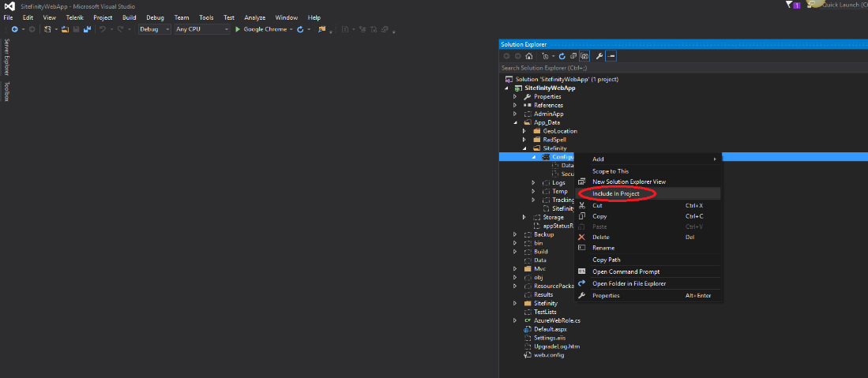868x378 pixels.
Task: Select Scope to This in context menu
Action: [648, 171]
